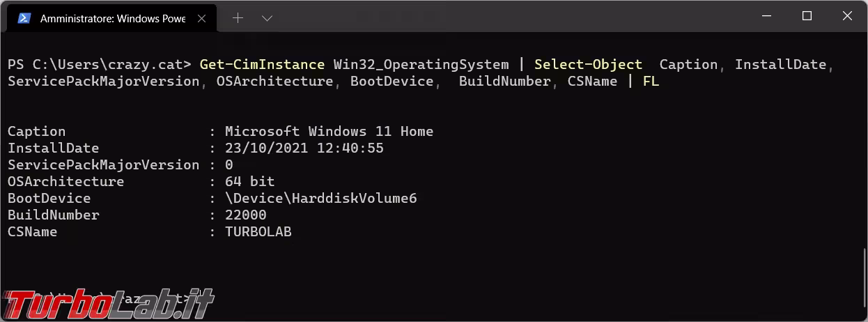Click the vertical scrollbar of the terminal

865,279
